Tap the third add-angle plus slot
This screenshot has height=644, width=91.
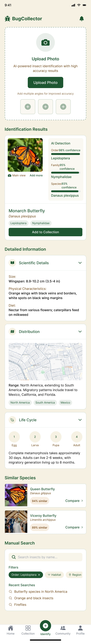(63, 106)
